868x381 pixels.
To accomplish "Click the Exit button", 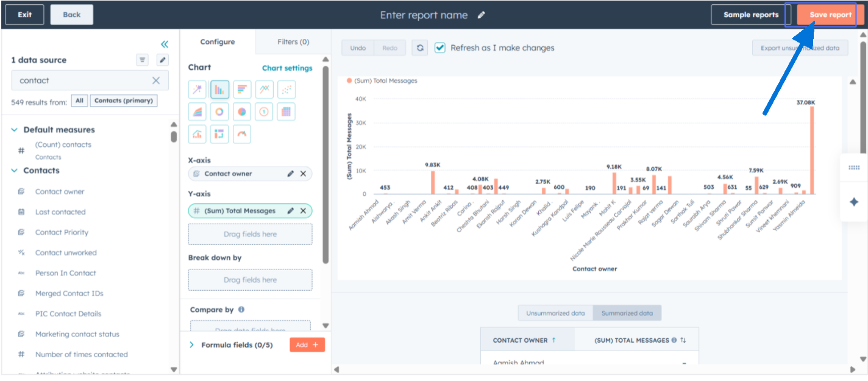I will point(24,15).
